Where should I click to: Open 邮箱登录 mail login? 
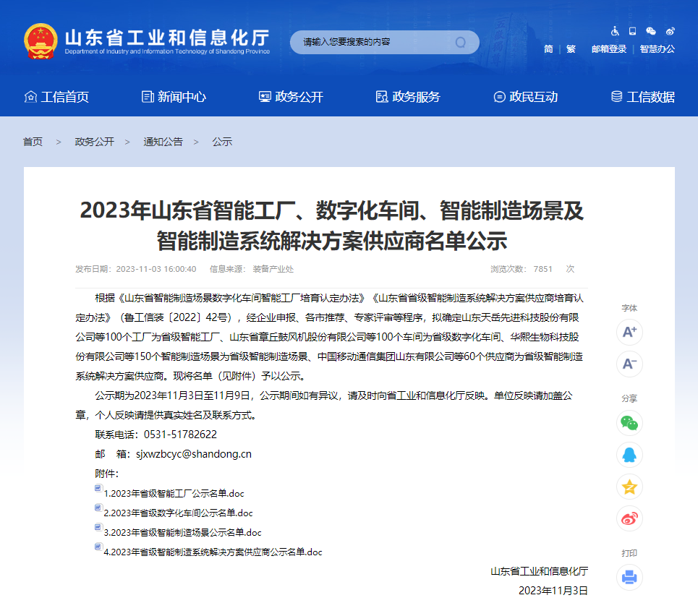(x=610, y=48)
